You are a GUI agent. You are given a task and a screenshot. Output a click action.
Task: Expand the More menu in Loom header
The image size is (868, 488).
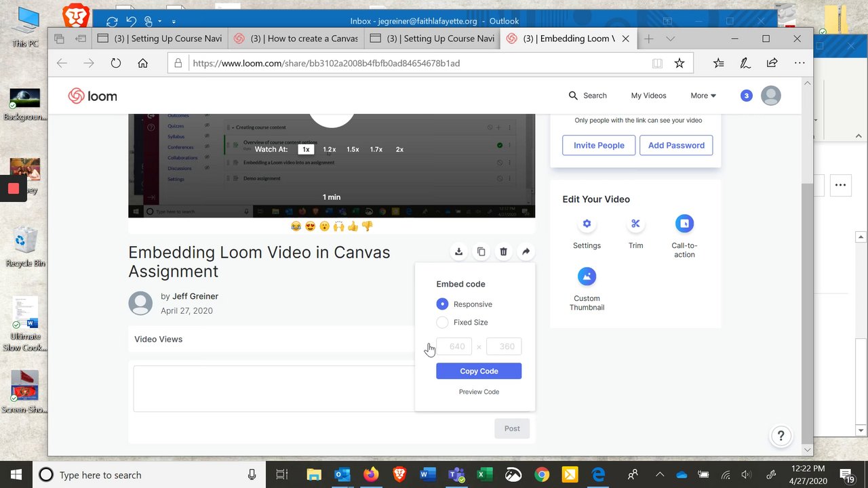point(703,96)
